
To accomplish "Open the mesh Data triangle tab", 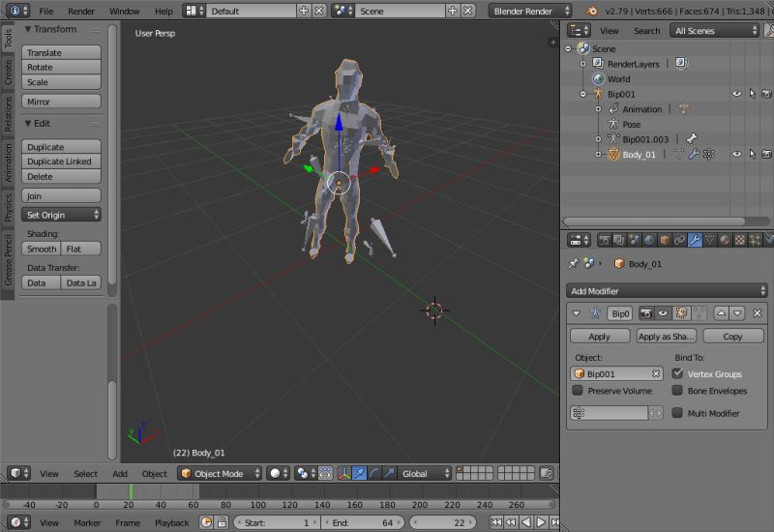I will click(709, 240).
